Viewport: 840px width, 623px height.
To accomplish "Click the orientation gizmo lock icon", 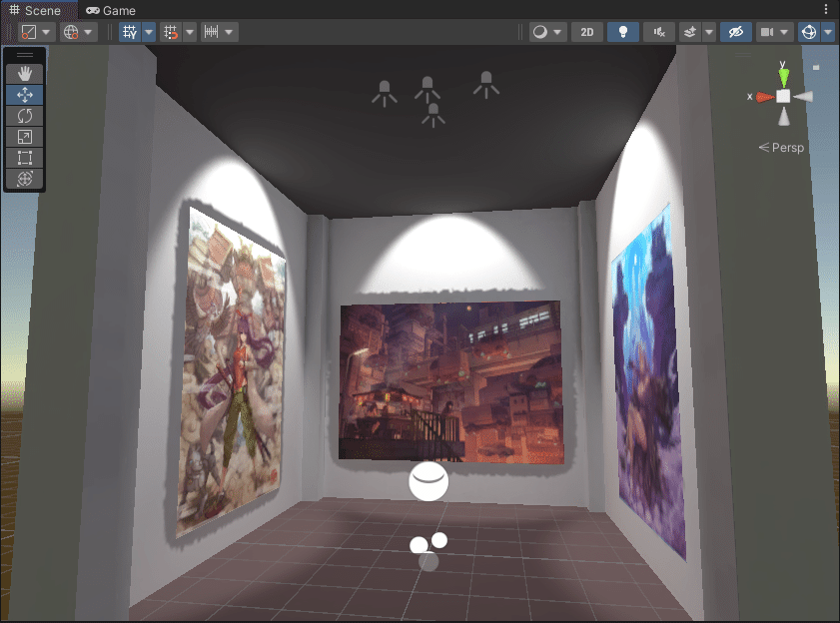I will 816,68.
